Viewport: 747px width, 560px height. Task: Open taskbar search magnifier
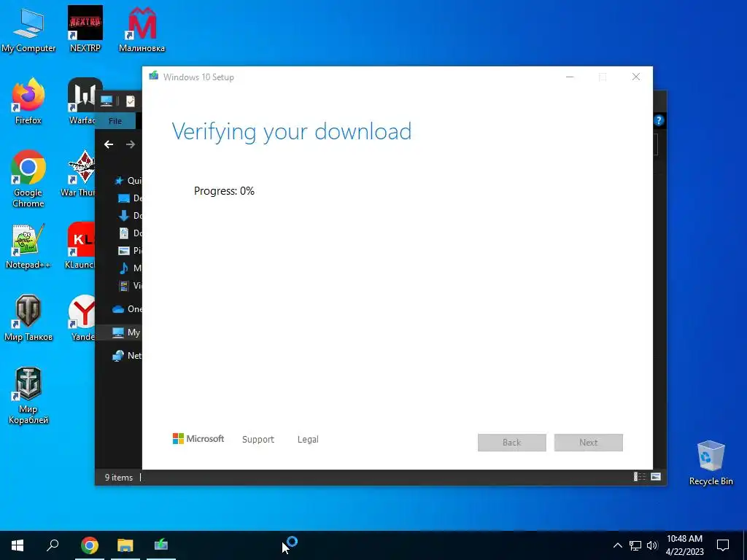(53, 545)
